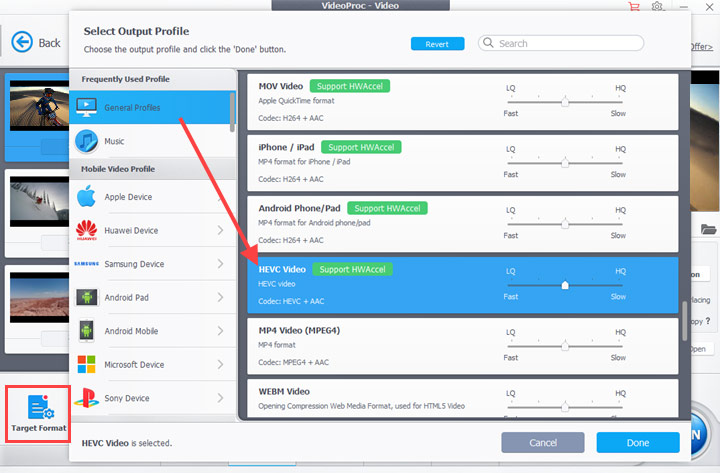Screen dimensions: 720x473
Task: Click Support HWAccel badge on Android Phone/Pad
Action: (388, 208)
